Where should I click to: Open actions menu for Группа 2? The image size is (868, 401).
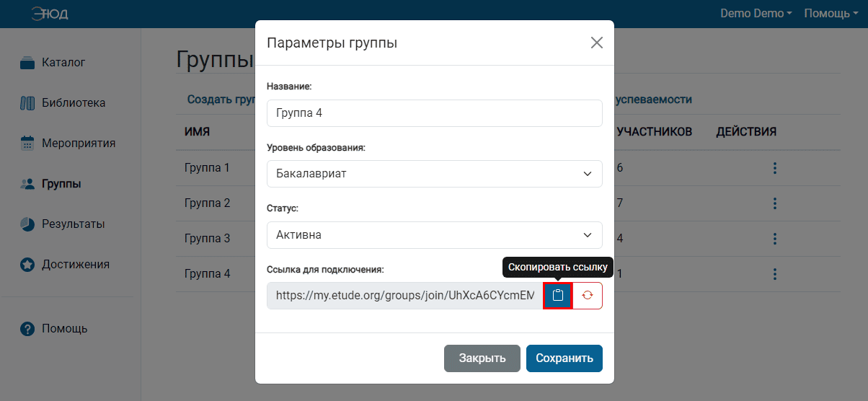(775, 203)
